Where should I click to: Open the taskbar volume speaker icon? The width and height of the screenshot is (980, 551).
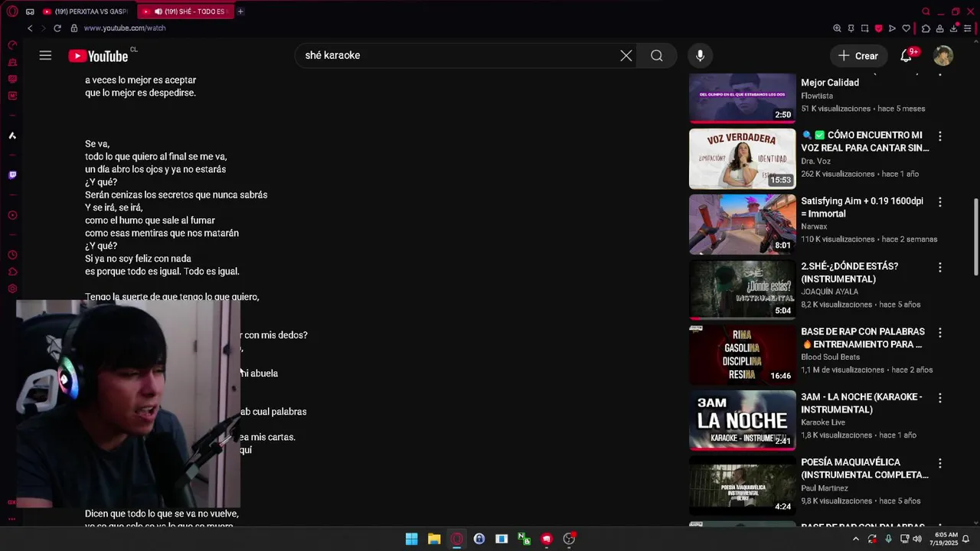[917, 539]
